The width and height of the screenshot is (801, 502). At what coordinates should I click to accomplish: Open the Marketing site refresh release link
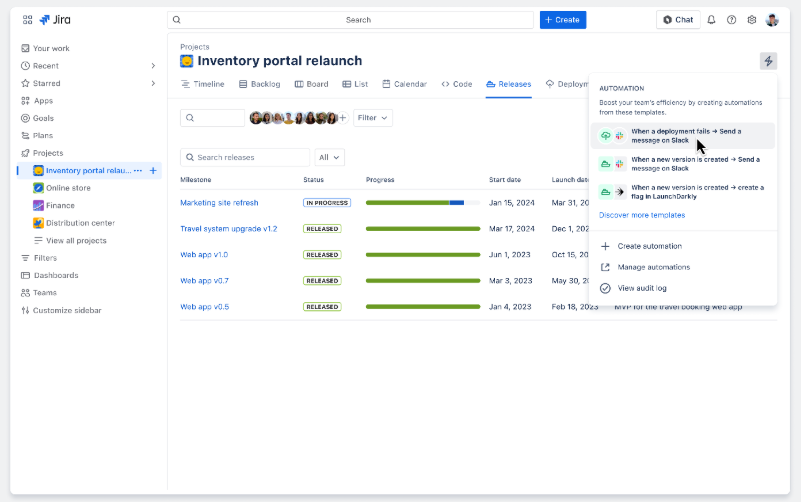(x=219, y=203)
